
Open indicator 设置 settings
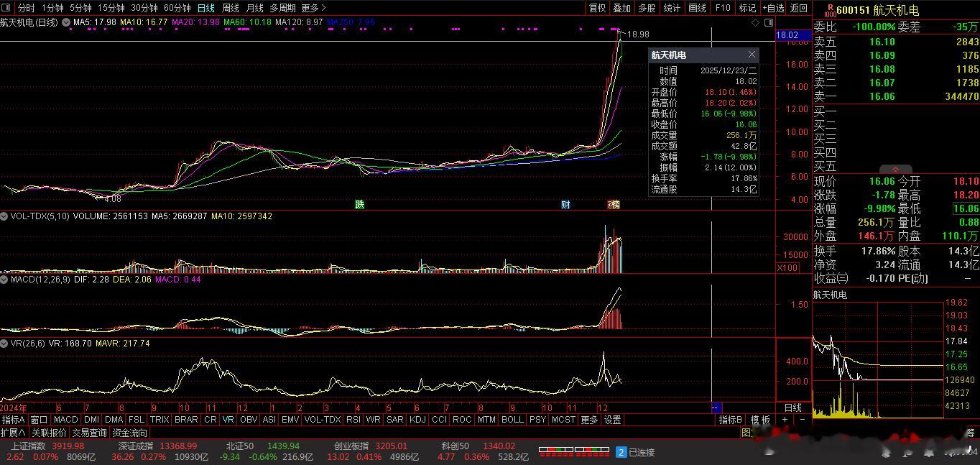[612, 420]
